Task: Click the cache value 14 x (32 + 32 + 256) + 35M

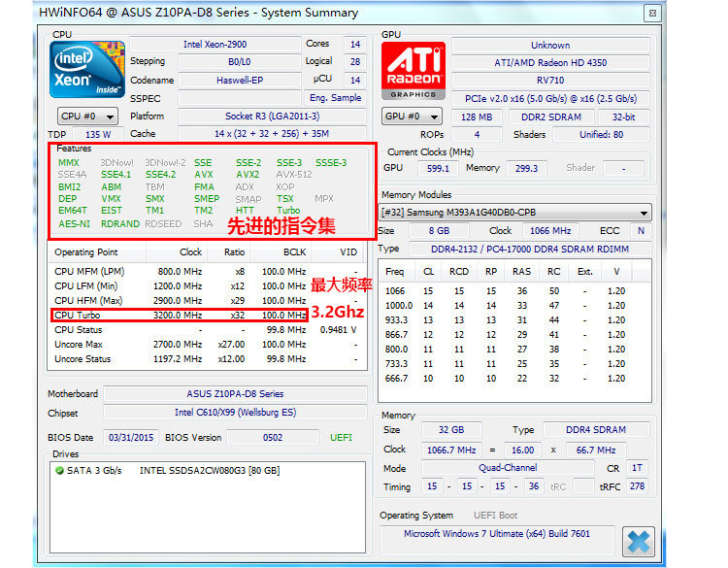Action: [x=272, y=134]
